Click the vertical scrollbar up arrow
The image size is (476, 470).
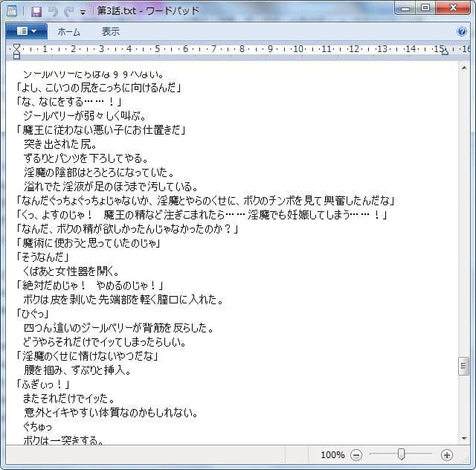(464, 68)
